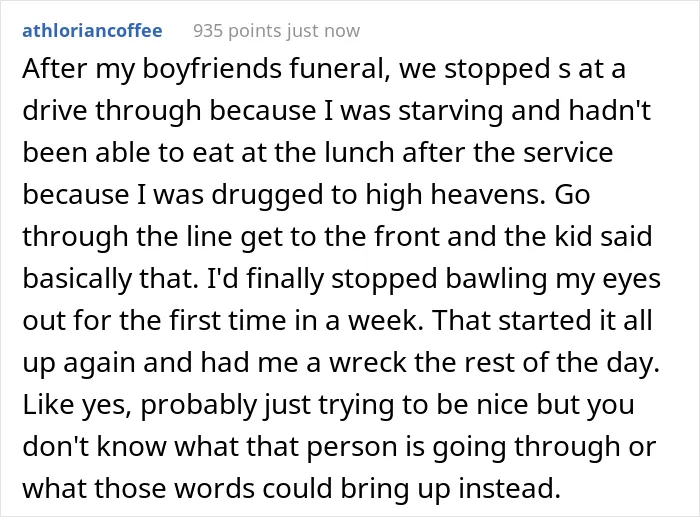Viewport: 700px width, 517px height.
Task: Click the phrase 'drive through' in comment
Action: [112, 111]
